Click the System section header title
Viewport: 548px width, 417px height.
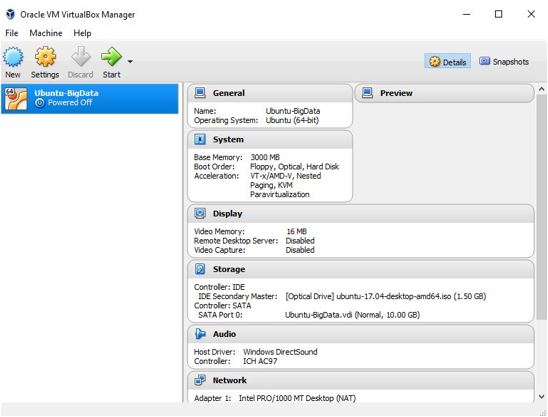click(x=228, y=139)
